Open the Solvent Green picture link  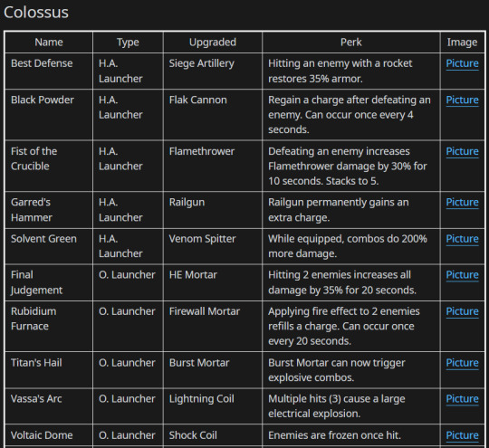click(462, 239)
